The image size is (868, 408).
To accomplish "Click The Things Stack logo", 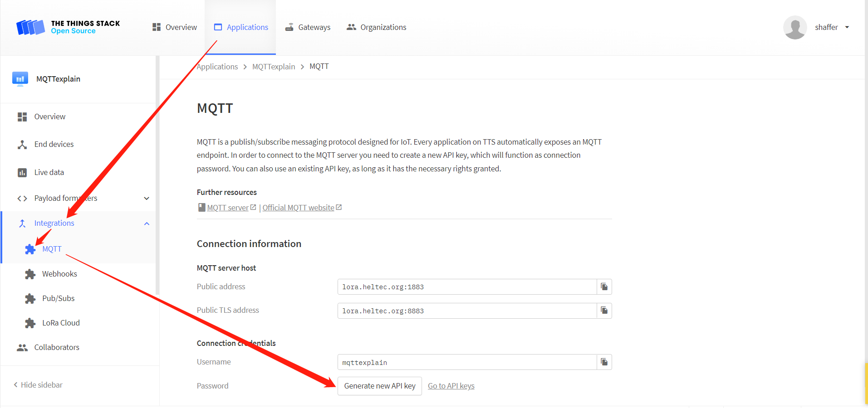I will click(x=68, y=27).
